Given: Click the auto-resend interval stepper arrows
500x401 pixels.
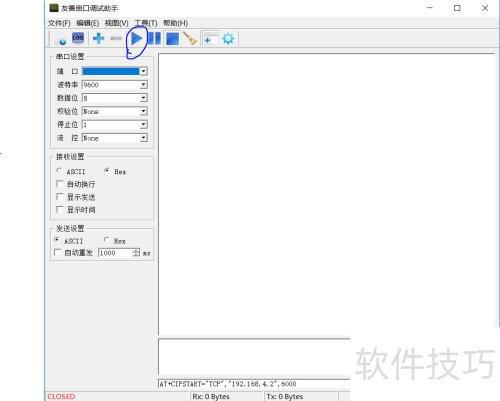Looking at the screenshot, I should [x=136, y=253].
